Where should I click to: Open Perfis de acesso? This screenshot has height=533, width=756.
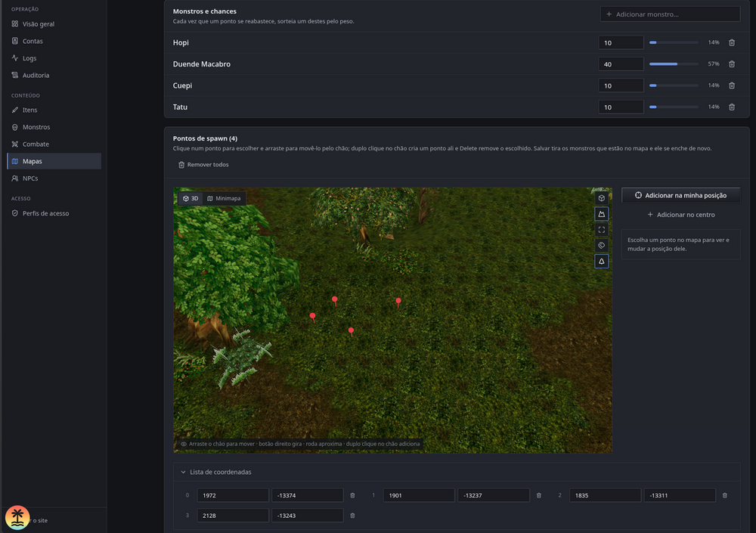pos(54,213)
